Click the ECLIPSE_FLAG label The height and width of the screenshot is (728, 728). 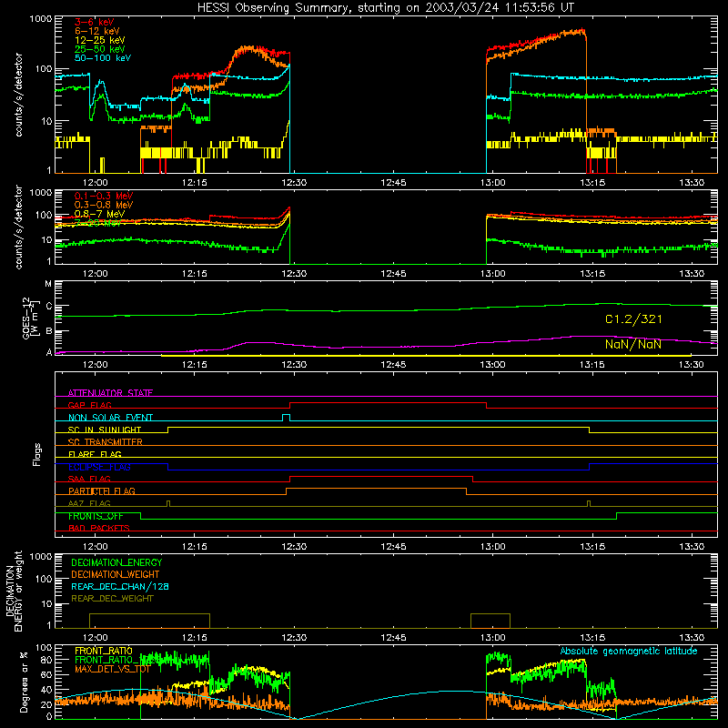99,467
